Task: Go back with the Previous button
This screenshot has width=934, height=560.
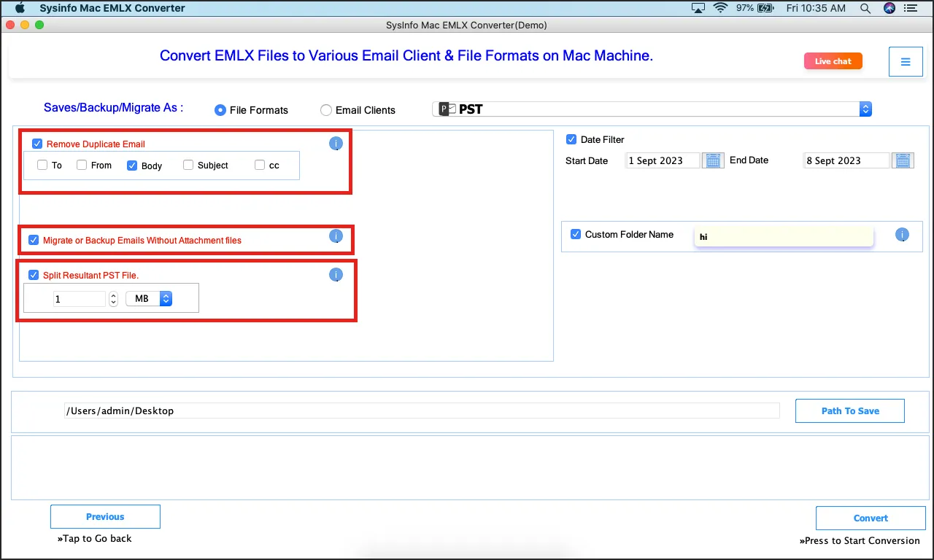Action: 105,516
